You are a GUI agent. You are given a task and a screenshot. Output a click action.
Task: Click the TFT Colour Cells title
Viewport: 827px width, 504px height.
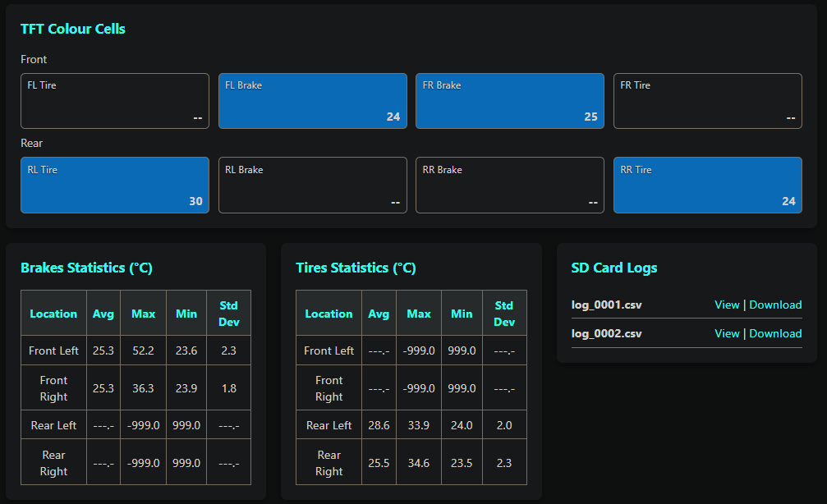(72, 29)
